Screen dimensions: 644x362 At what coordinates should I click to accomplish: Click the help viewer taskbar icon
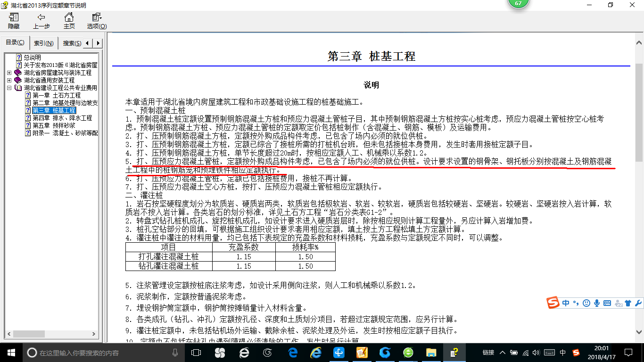click(454, 353)
